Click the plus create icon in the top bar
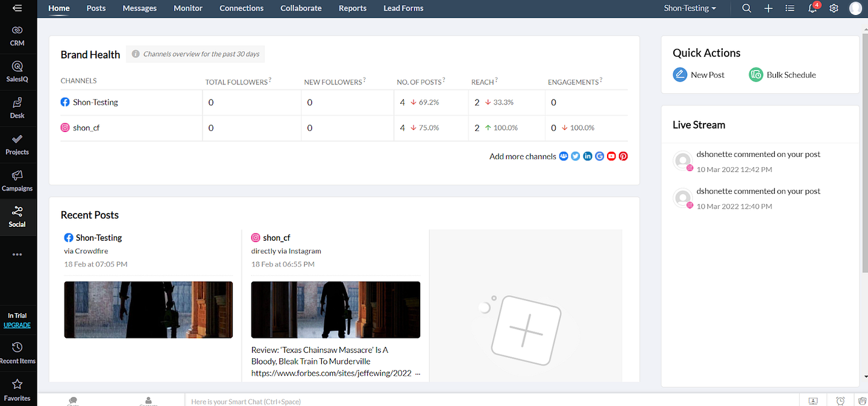868x406 pixels. [769, 8]
